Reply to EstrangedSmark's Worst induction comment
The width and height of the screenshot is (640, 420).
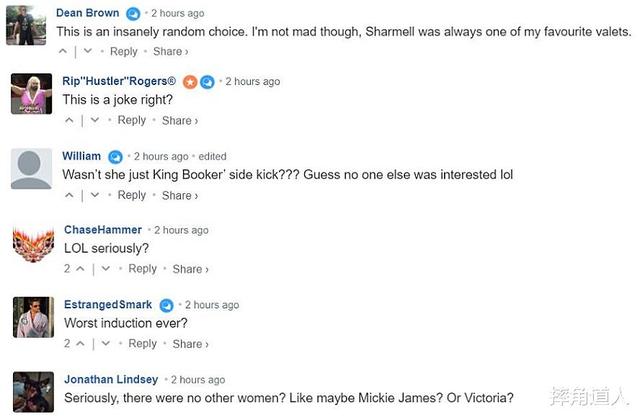[143, 344]
